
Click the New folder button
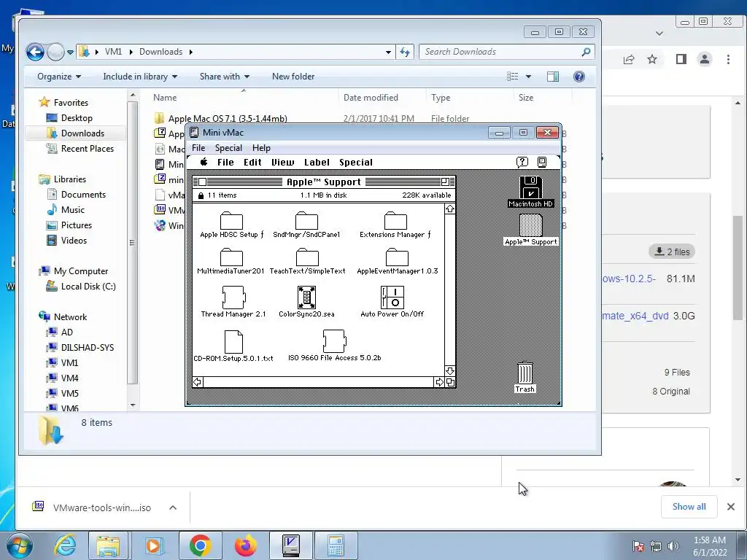293,77
